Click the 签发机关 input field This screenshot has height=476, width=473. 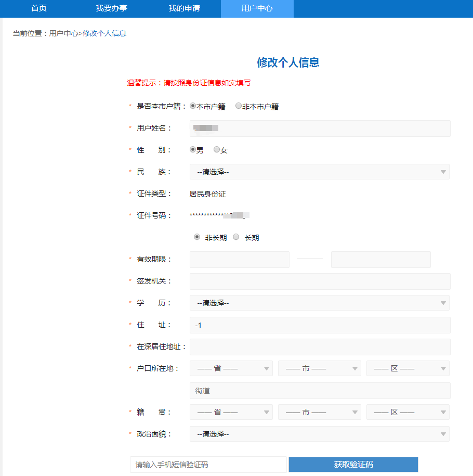[x=320, y=281]
